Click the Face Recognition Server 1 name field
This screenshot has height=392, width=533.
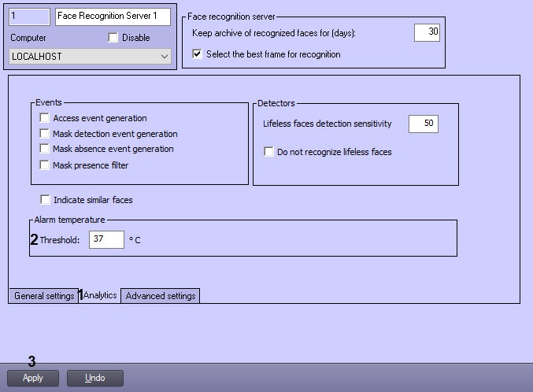tap(113, 17)
